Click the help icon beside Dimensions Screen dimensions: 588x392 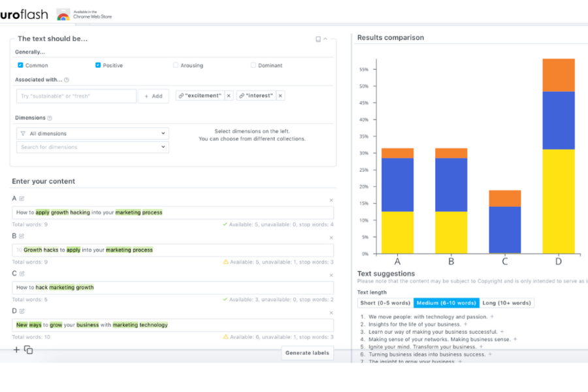pyautogui.click(x=50, y=118)
